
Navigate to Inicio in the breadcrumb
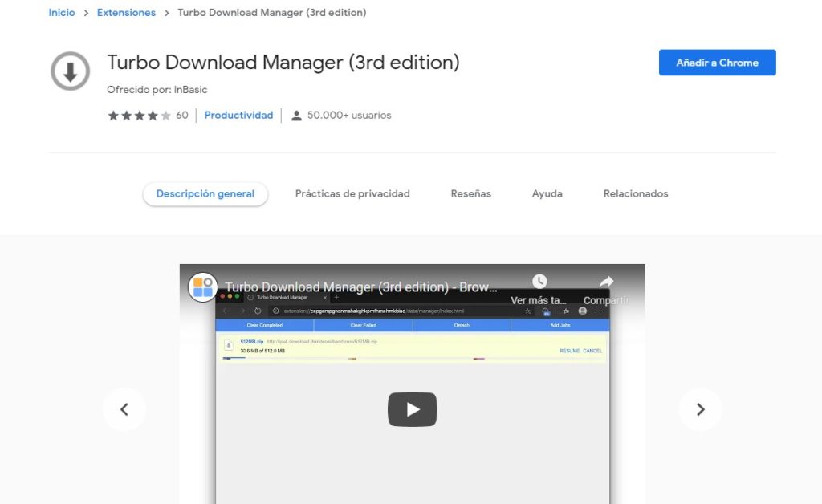point(62,13)
